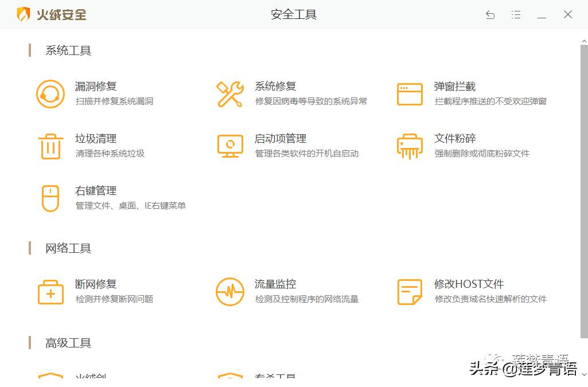Click the 高级工具 section header
Screen dimensions: 588x387
68,342
